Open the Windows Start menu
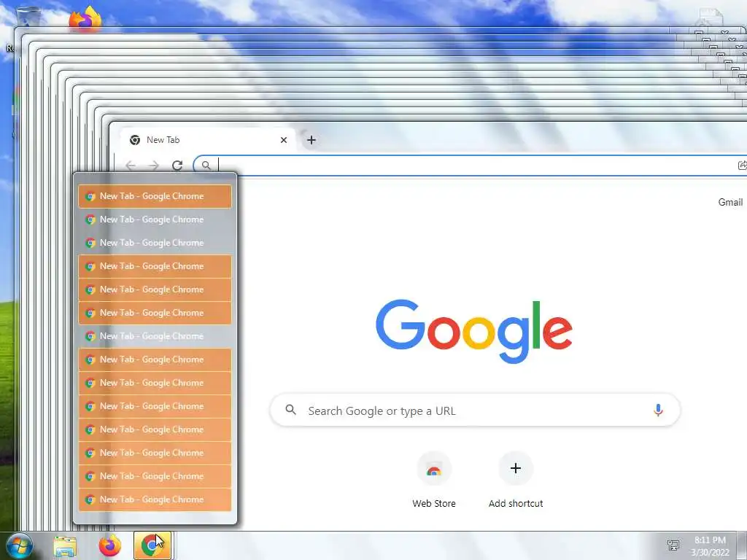 pyautogui.click(x=20, y=546)
